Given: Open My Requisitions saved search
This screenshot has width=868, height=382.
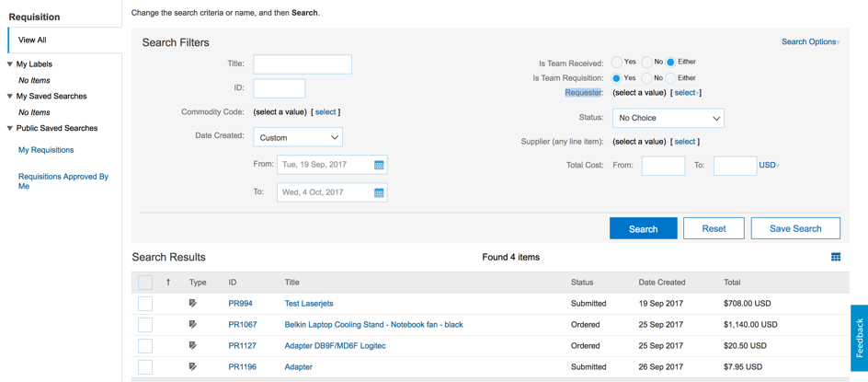Looking at the screenshot, I should [x=46, y=150].
